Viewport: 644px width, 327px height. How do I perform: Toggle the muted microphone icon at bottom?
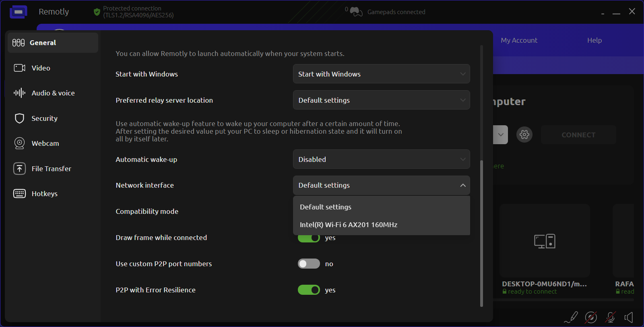611,317
